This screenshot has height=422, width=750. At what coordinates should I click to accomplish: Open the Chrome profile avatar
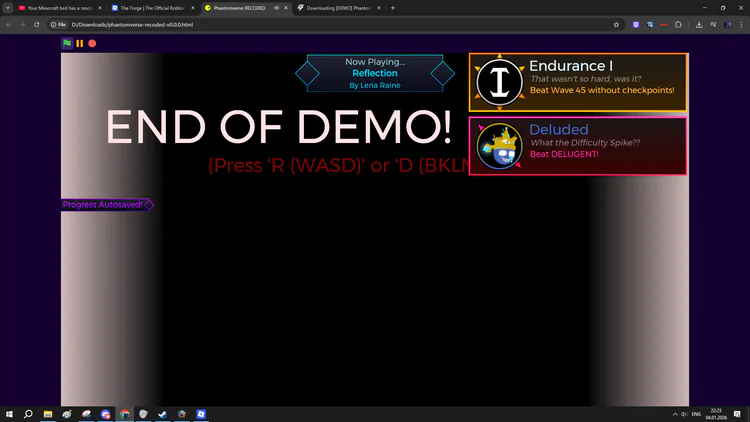(728, 24)
